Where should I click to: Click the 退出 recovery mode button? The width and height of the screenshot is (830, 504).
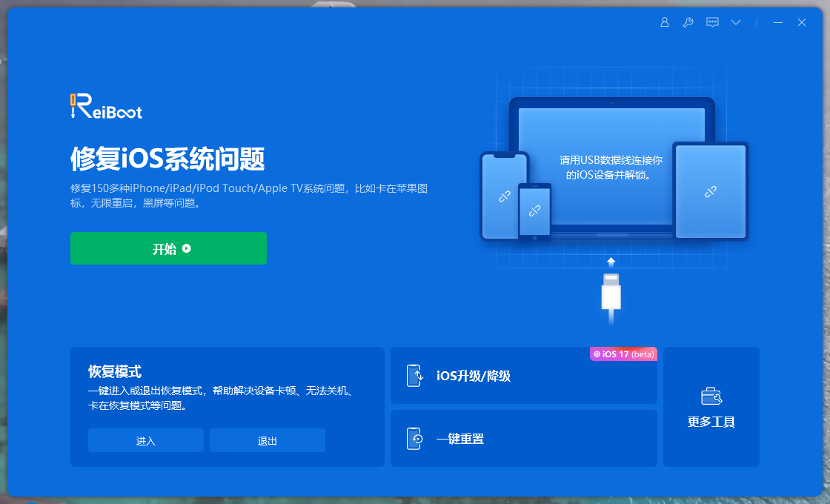click(x=268, y=440)
